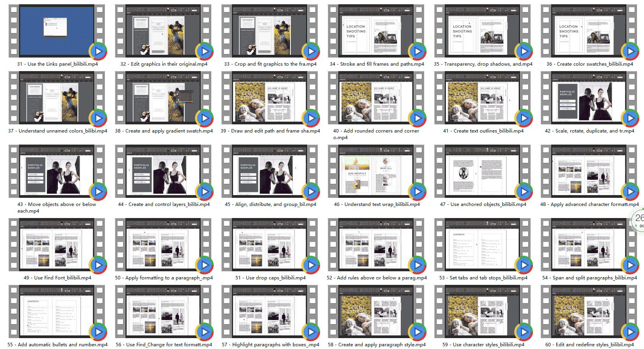Image resolution: width=644 pixels, height=349 pixels.
Task: Click file name '48 - Apply advanced character formatt.mp4'
Action: (590, 204)
